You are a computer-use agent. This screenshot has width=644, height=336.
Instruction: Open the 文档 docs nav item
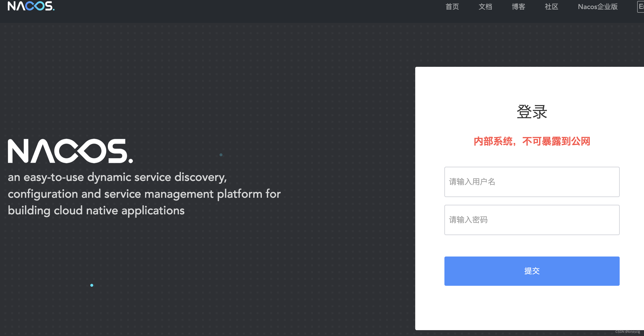(485, 7)
